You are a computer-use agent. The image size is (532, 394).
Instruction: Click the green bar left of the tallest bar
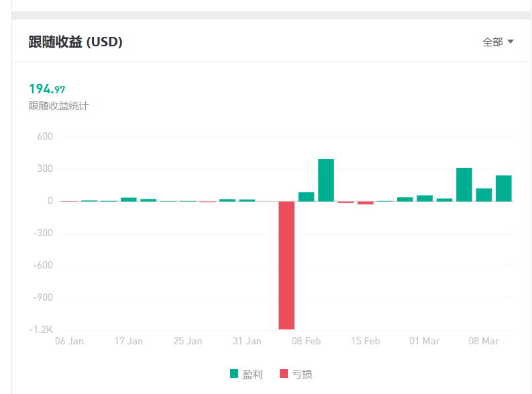coord(307,197)
